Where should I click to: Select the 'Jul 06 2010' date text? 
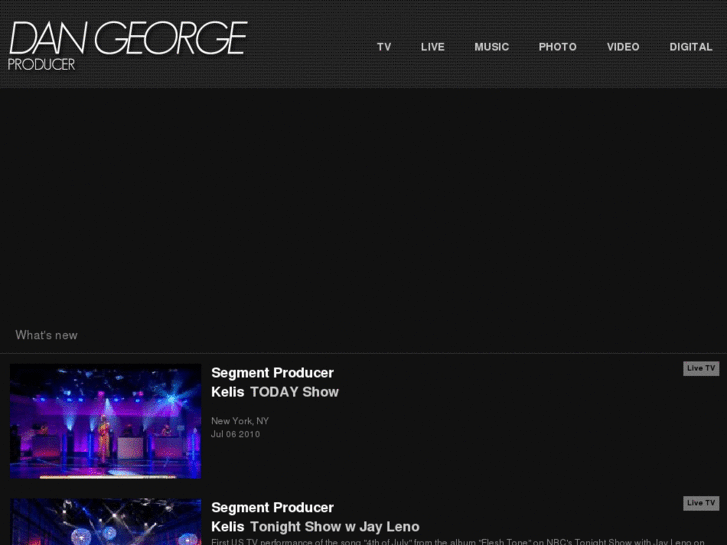pos(236,434)
